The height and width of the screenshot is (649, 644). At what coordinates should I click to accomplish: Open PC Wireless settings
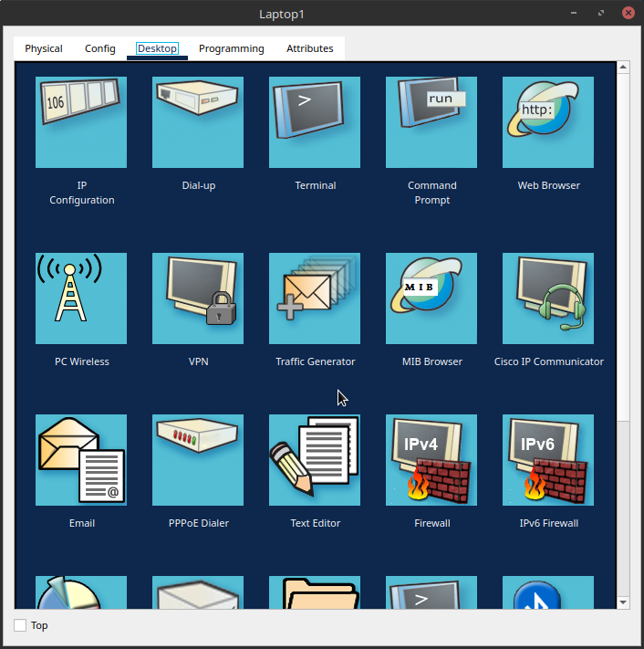click(x=81, y=298)
